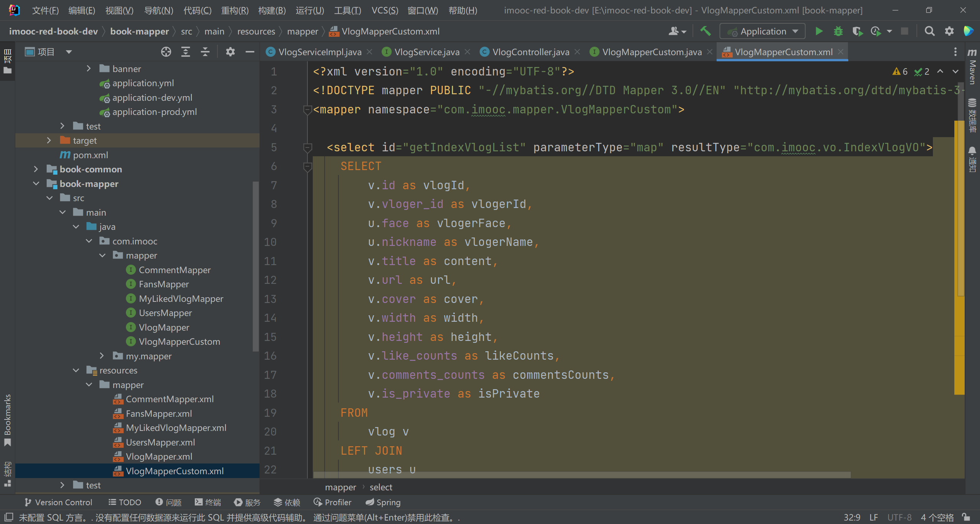
Task: Toggle read-only lock icon in status bar
Action: click(966, 517)
